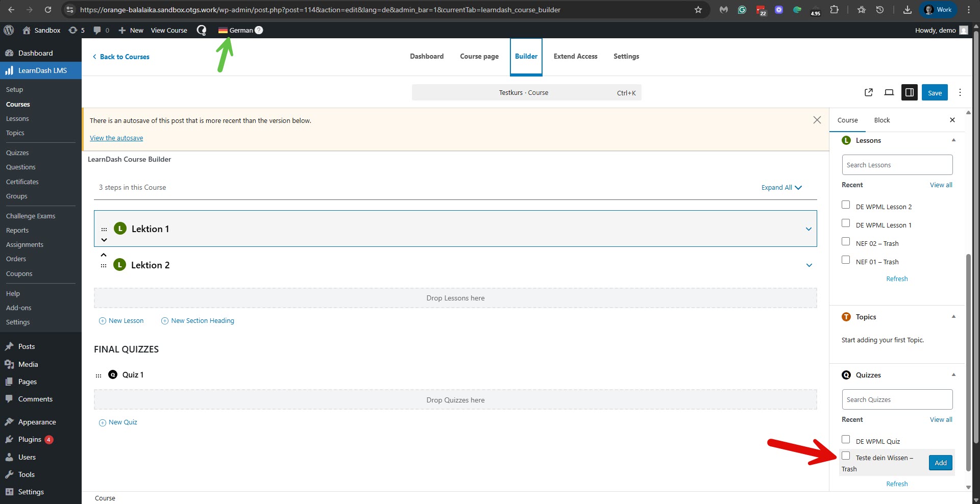Click the drag handle for Quiz 1
Viewport: 980px width, 504px height.
[99, 375]
